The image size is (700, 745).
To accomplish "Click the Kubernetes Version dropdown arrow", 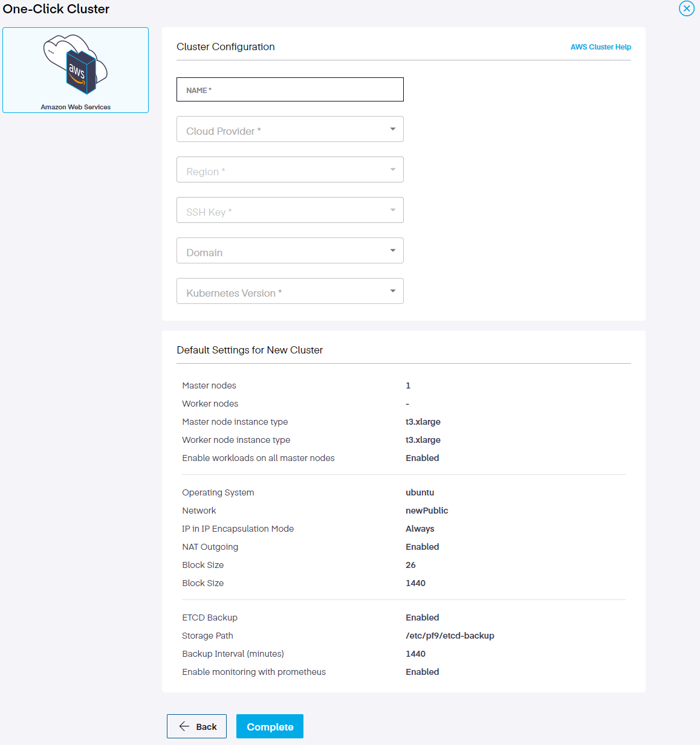I will [392, 291].
